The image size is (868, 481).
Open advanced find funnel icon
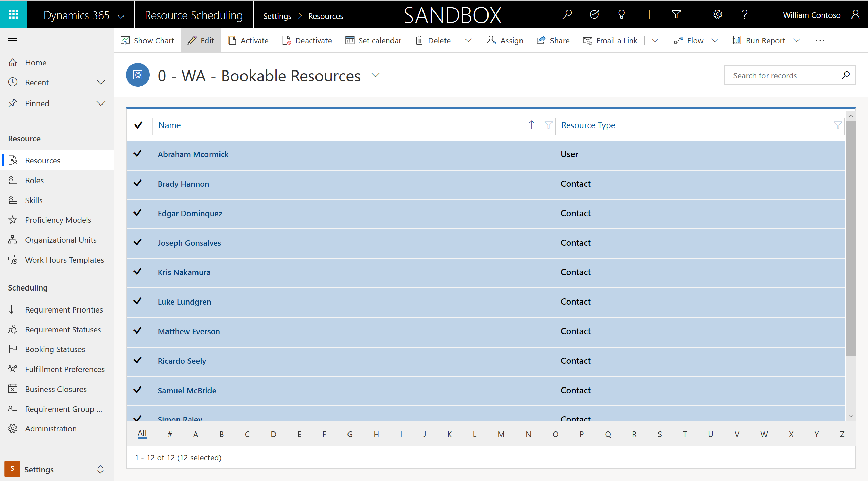[x=676, y=14]
